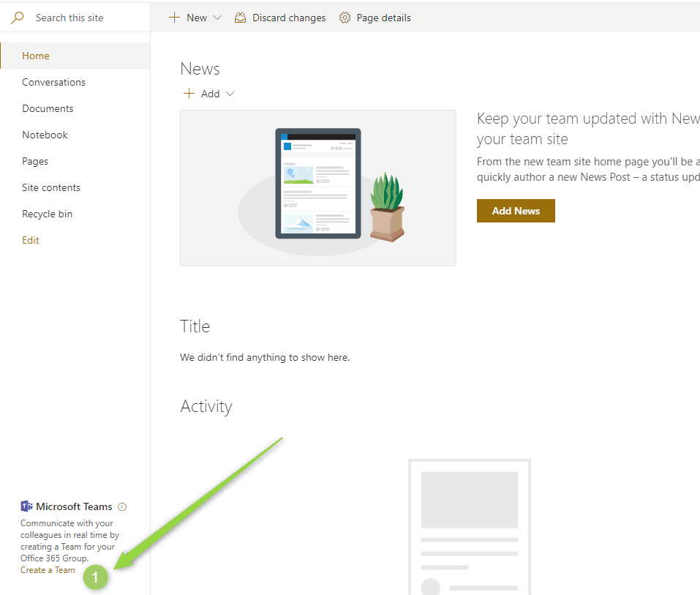Click the Create a Team link
This screenshot has height=595, width=700.
tap(48, 570)
